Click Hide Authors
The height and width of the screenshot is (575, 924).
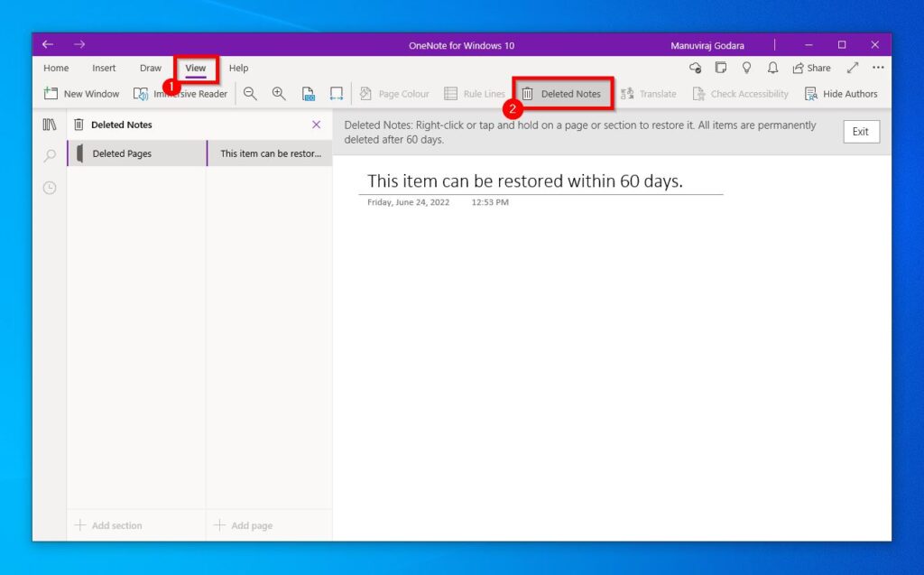pyautogui.click(x=841, y=94)
